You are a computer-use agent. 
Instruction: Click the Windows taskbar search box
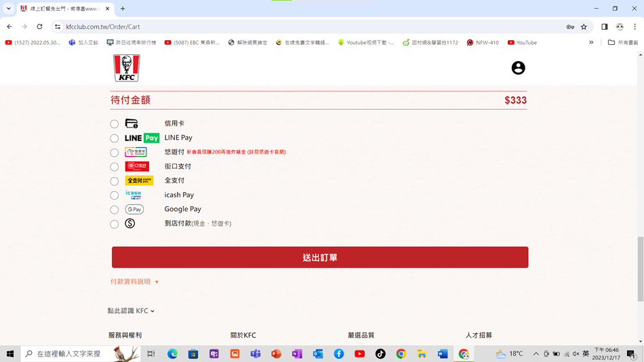tap(81, 354)
